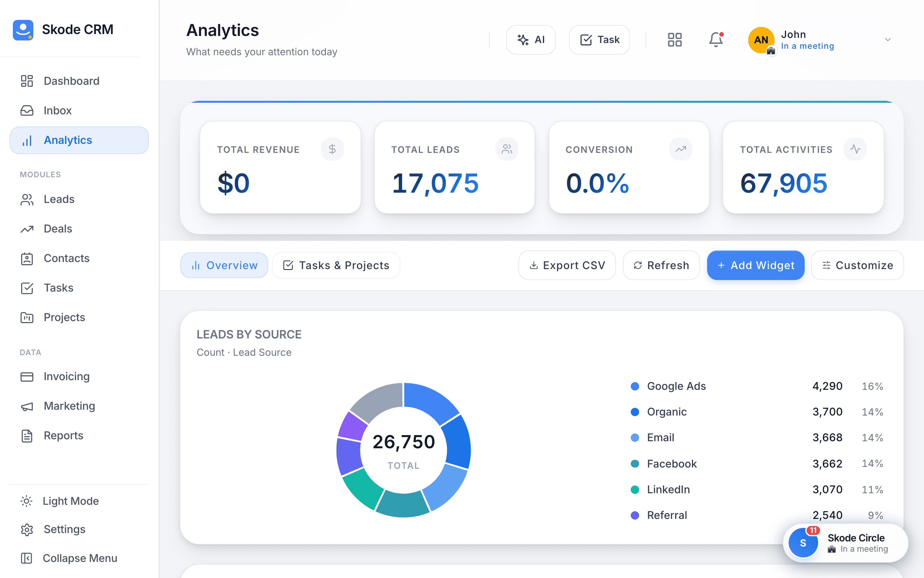Click the Task button in header
The height and width of the screenshot is (578, 924).
pyautogui.click(x=599, y=40)
